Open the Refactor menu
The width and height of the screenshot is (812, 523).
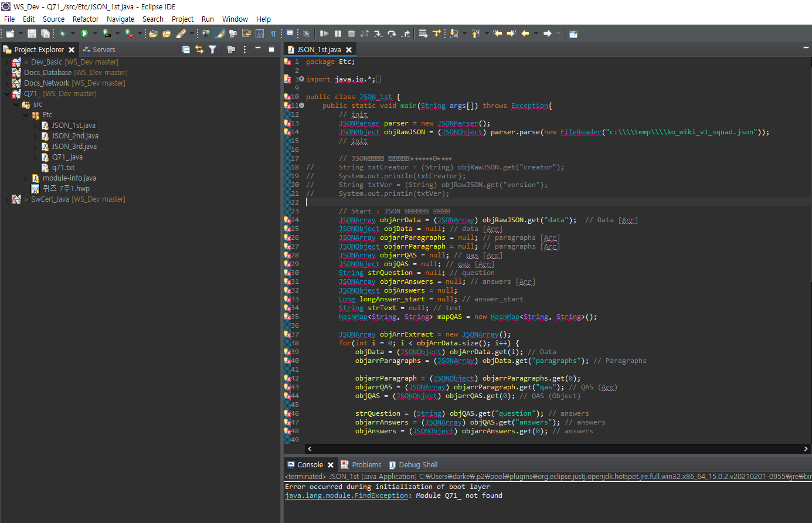pos(86,19)
